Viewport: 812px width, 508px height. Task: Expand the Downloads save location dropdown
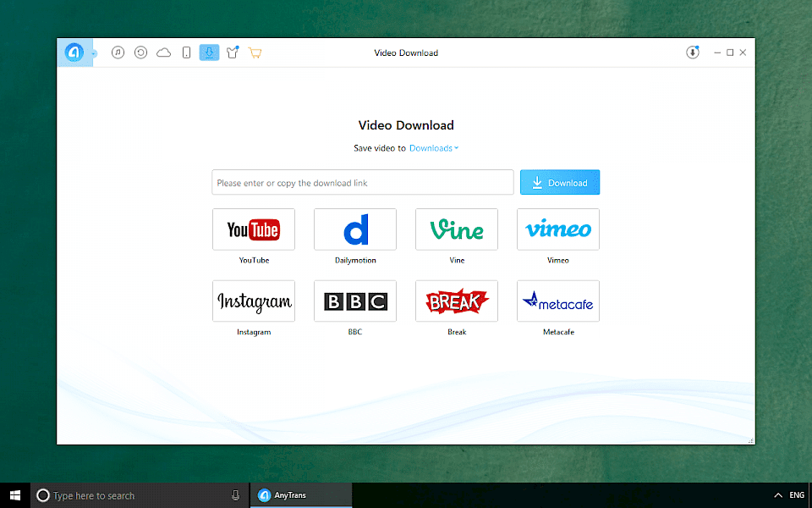pyautogui.click(x=434, y=148)
